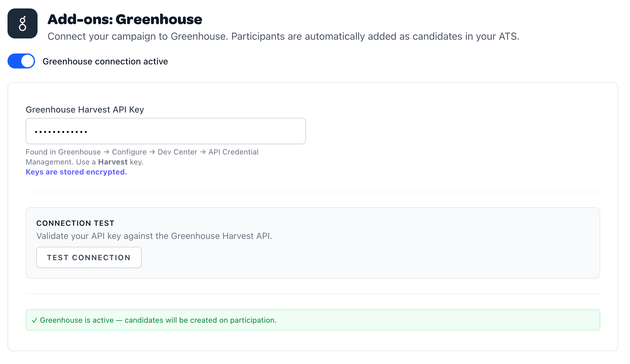The height and width of the screenshot is (364, 630).
Task: Click the "CONNECTION TEST" section heading
Action: [75, 223]
